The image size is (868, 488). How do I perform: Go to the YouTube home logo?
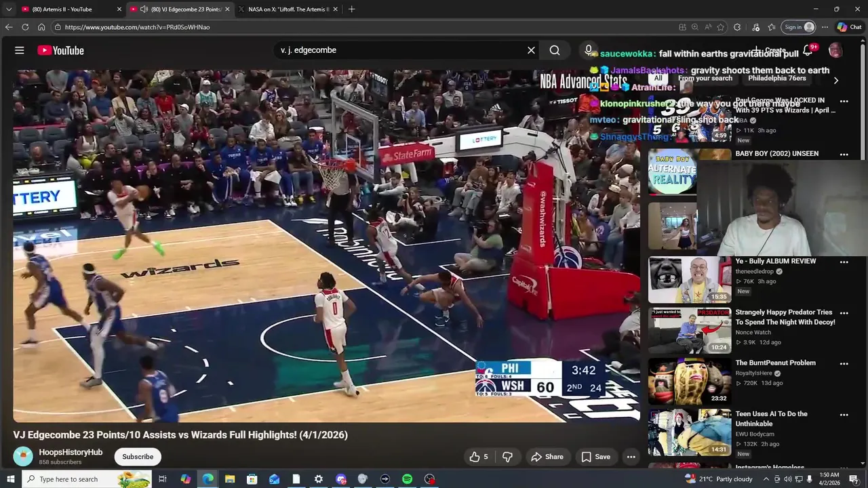tap(60, 50)
